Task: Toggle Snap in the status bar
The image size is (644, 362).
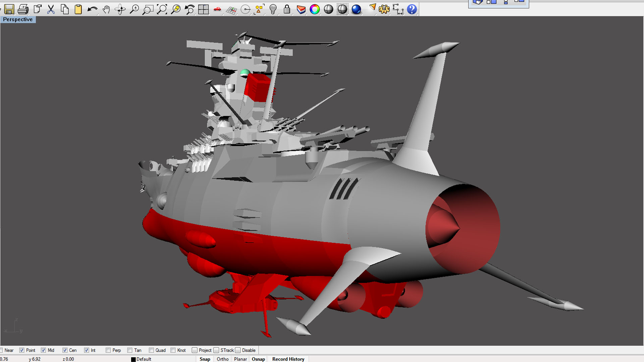Action: [x=205, y=359]
